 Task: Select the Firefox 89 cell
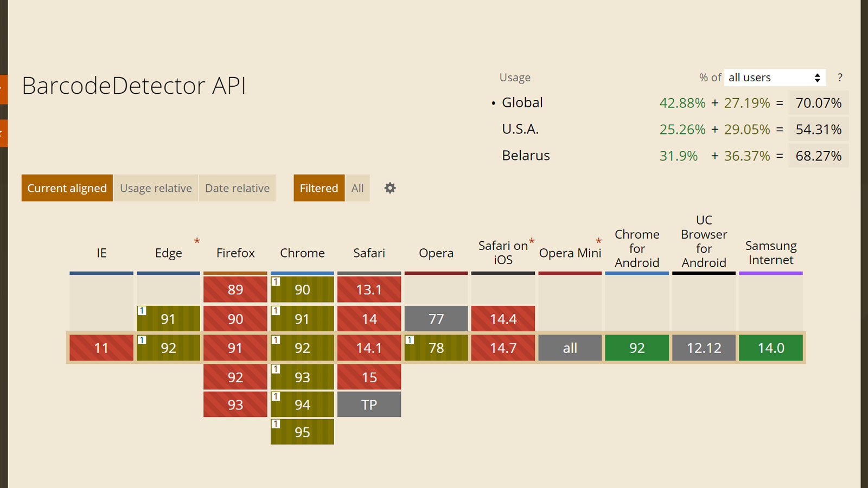(235, 290)
